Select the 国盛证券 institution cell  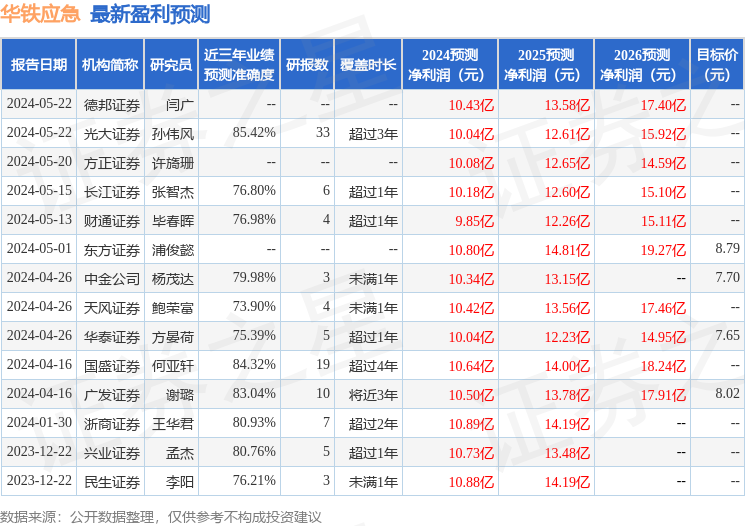click(x=112, y=366)
